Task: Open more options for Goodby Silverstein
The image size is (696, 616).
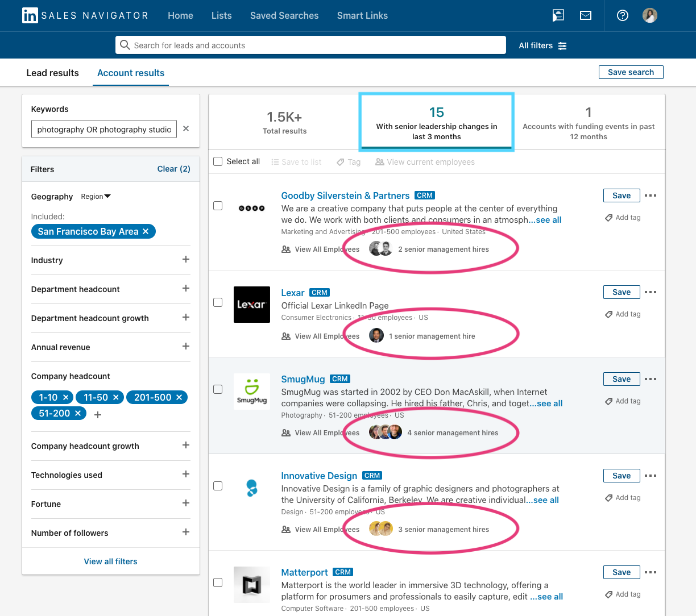Action: click(651, 195)
